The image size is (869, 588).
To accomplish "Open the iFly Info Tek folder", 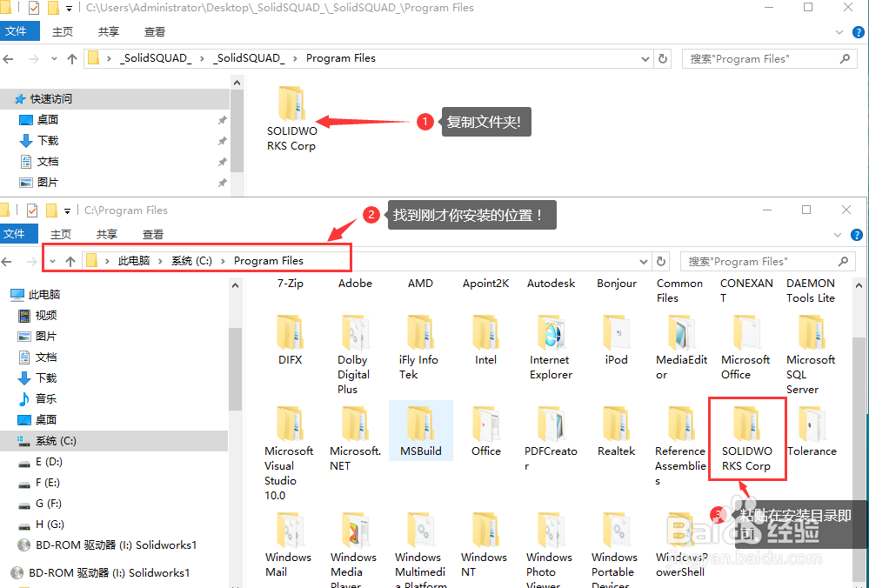I will tap(419, 347).
